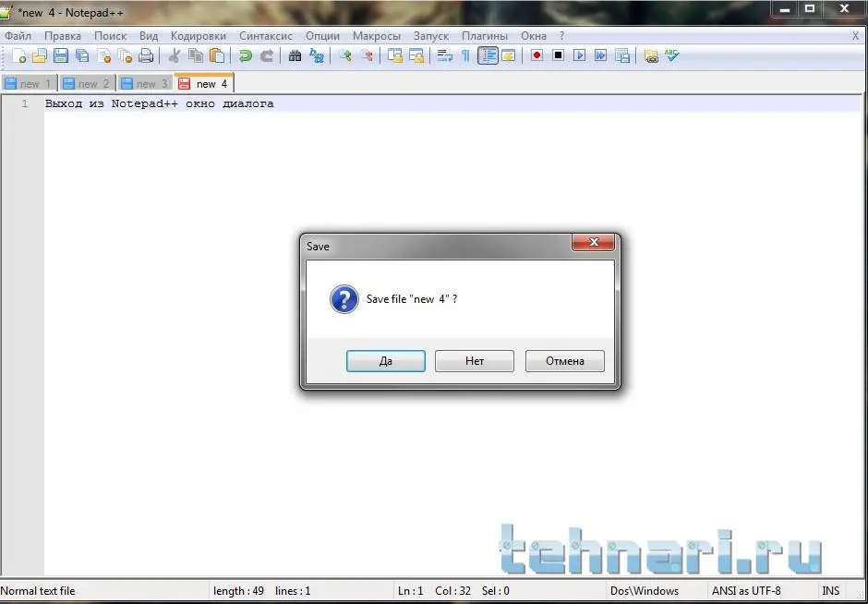Screen dimensions: 868x604
Task: Click the user defined language icon
Action: coord(508,55)
